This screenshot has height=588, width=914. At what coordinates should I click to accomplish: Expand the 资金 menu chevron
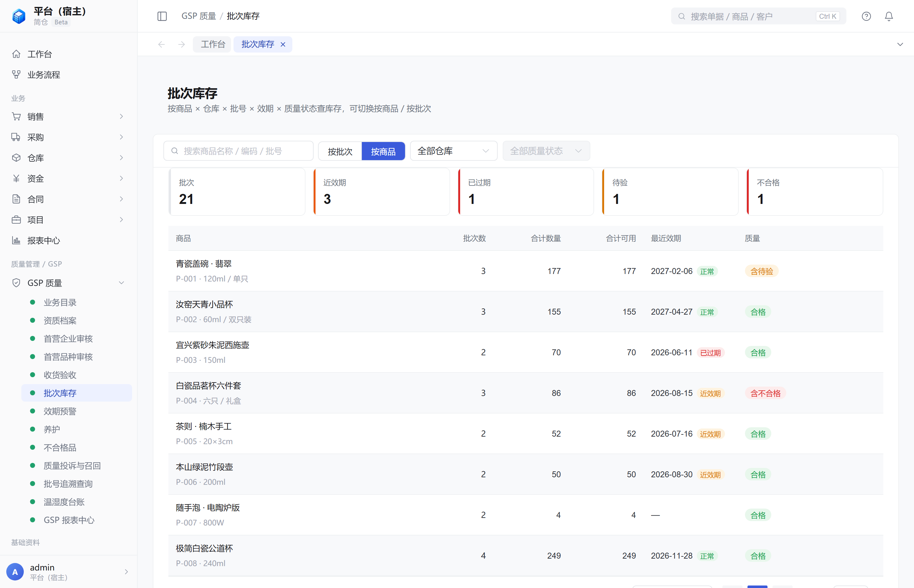[x=121, y=178]
